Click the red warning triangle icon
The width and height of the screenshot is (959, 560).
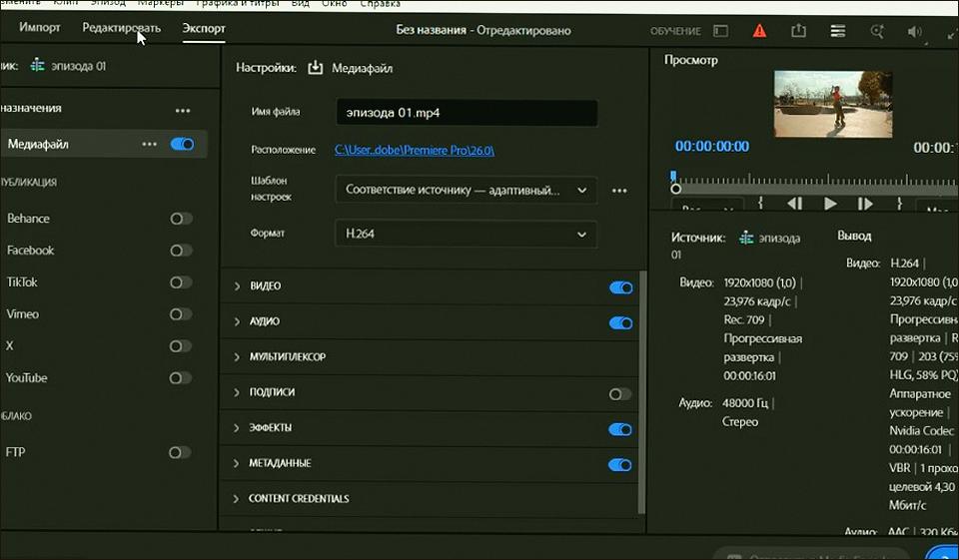[759, 31]
